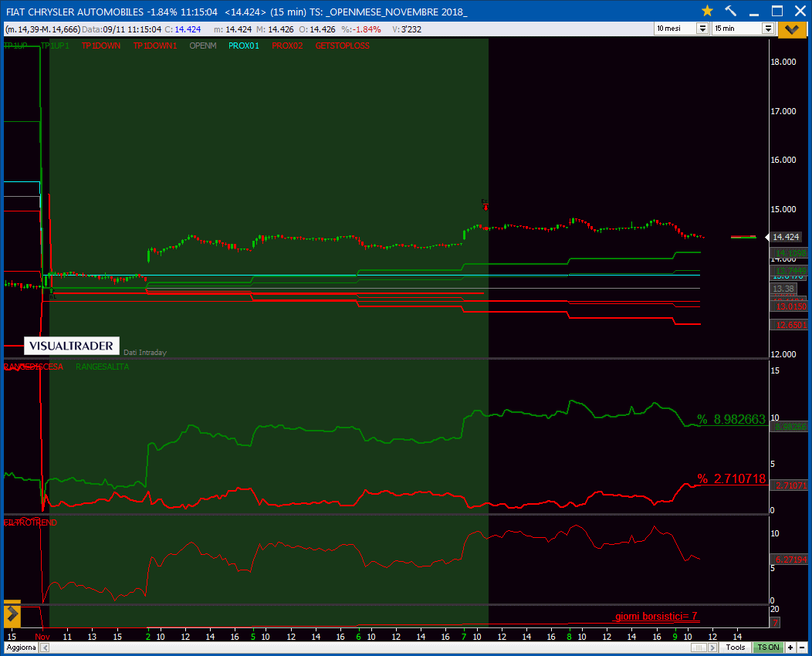Open the Tools menu button
Viewport: 812px width, 656px height.
click(x=735, y=648)
